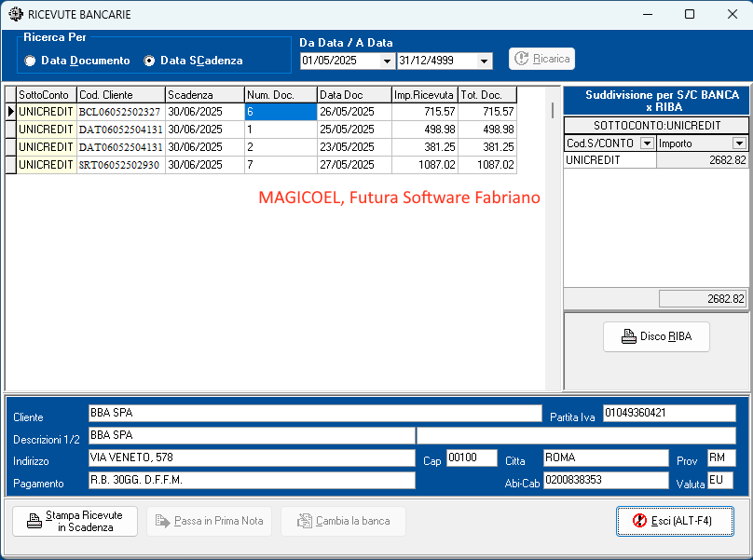Click the cell BCL06052502327

pyautogui.click(x=121, y=112)
